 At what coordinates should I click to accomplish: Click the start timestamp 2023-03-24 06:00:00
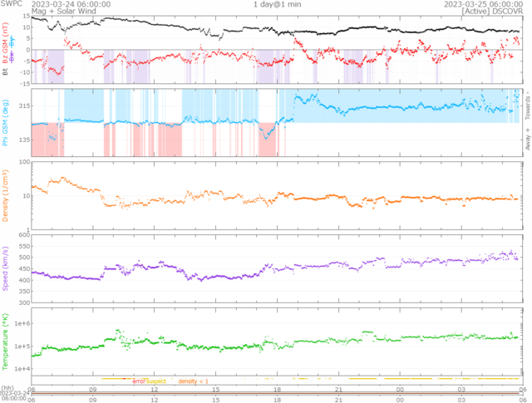pyautogui.click(x=70, y=4)
